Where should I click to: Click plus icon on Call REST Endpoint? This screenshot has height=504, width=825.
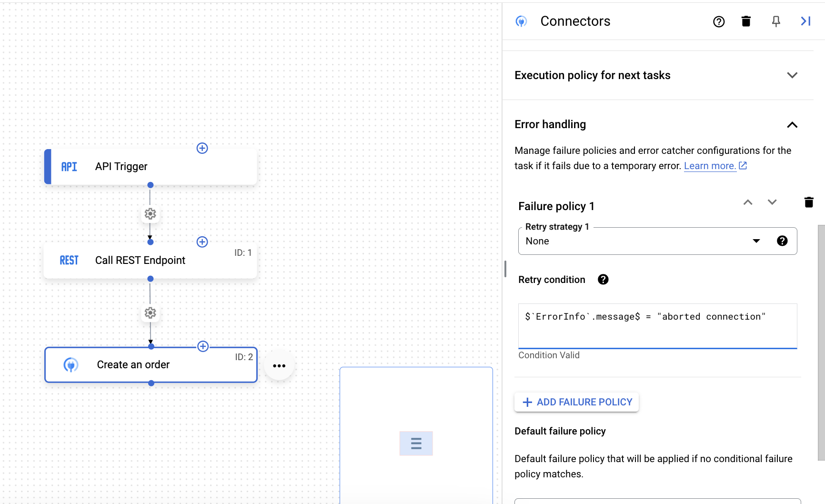click(x=202, y=242)
